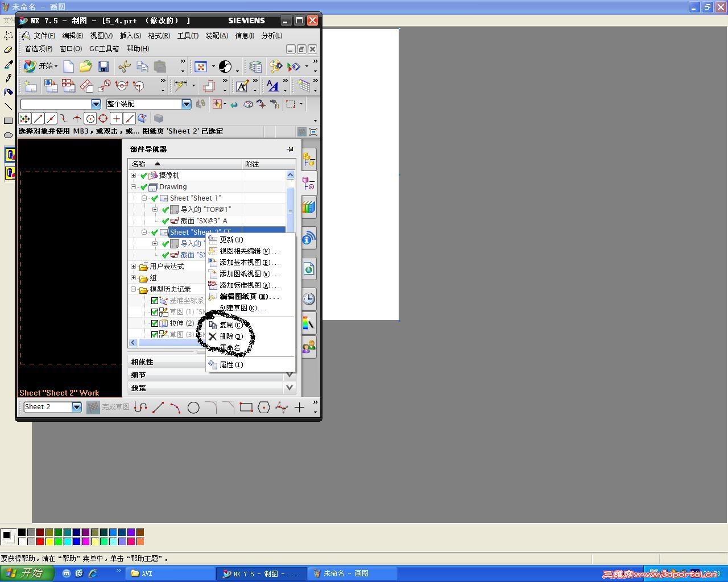
Task: Click the Annotation Editor 'A' pencil icon
Action: click(x=242, y=86)
